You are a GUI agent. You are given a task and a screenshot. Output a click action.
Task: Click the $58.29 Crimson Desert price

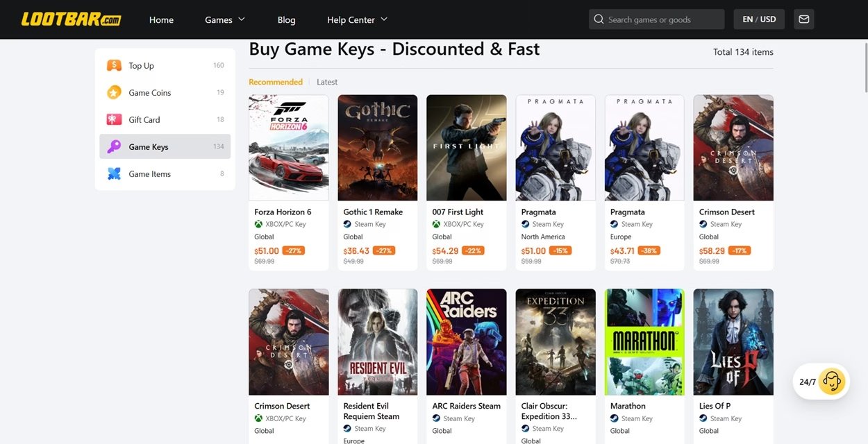tap(712, 251)
